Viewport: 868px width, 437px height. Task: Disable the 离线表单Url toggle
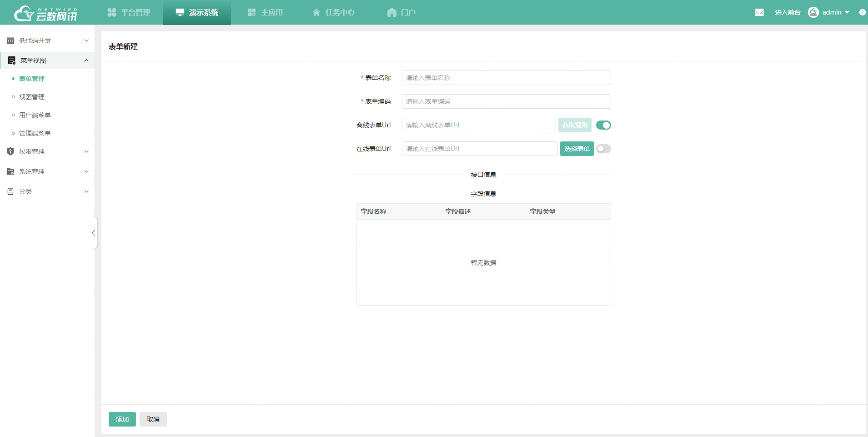coord(603,125)
